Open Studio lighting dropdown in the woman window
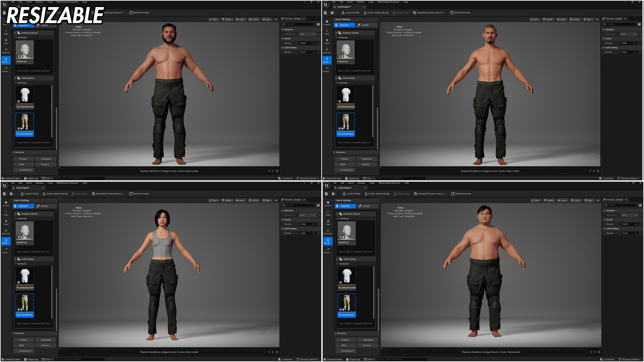The width and height of the screenshot is (644, 362). pyautogui.click(x=227, y=200)
